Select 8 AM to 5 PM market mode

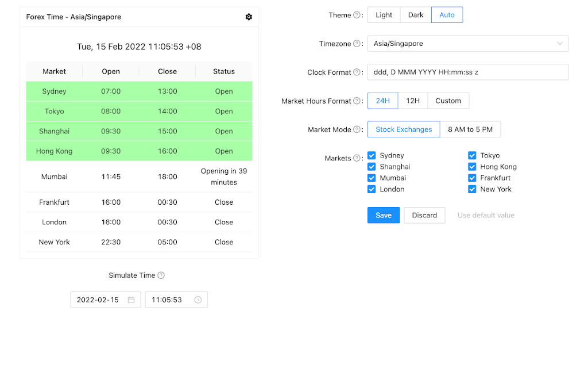click(x=470, y=129)
